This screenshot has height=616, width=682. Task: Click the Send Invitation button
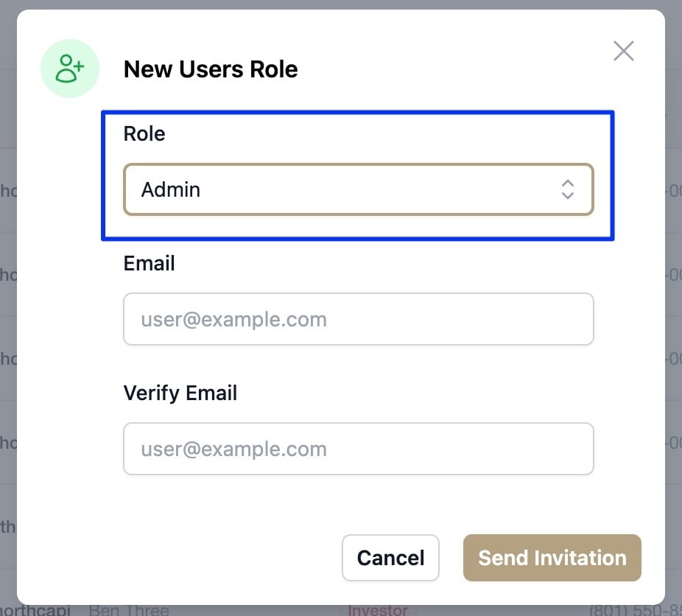click(x=552, y=558)
